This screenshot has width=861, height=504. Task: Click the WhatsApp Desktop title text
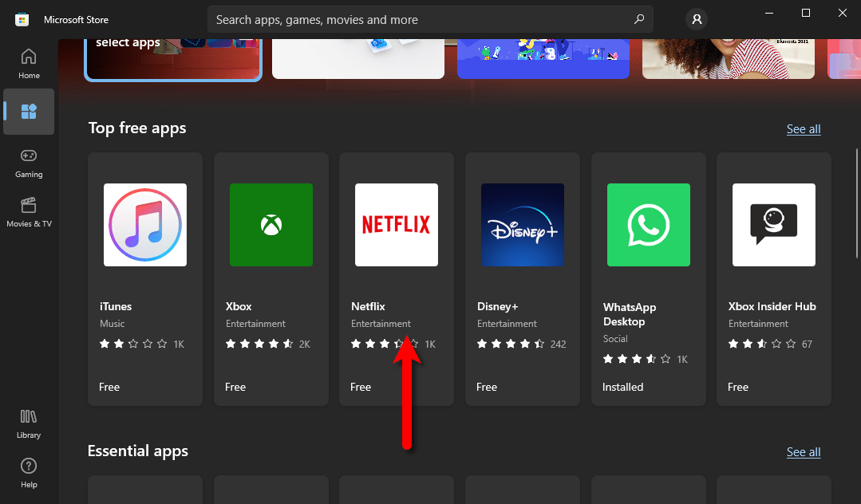(x=630, y=314)
